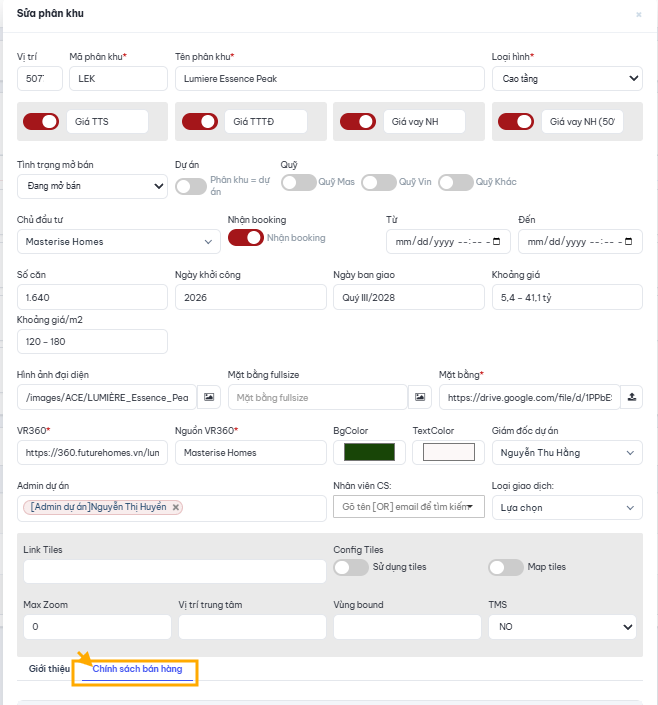Click the Mã phân khu field LEK
The height and width of the screenshot is (705, 658).
(118, 79)
